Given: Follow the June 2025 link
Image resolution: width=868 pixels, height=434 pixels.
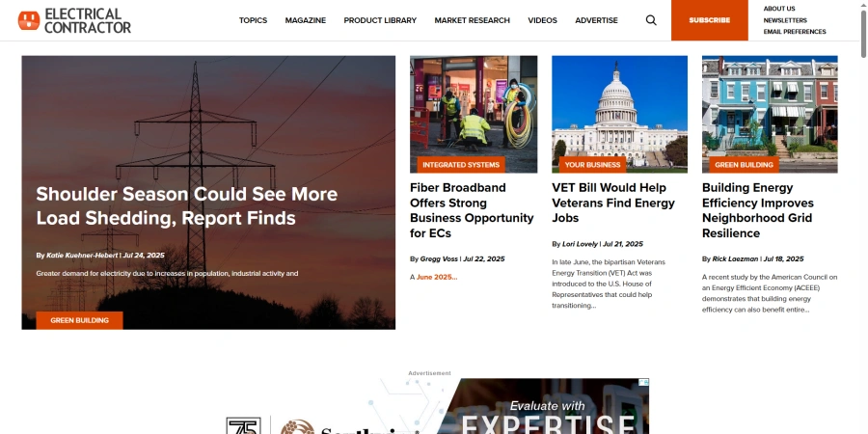Looking at the screenshot, I should [x=437, y=277].
